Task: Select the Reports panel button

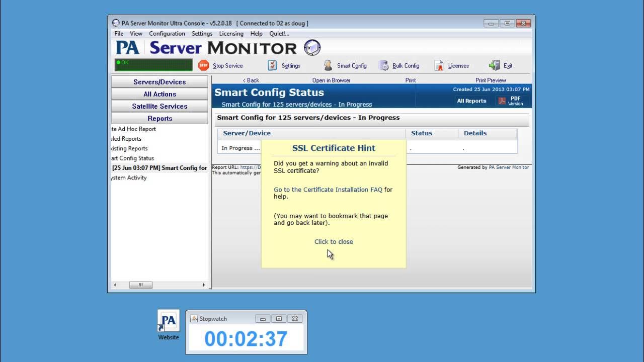Action: pyautogui.click(x=159, y=119)
